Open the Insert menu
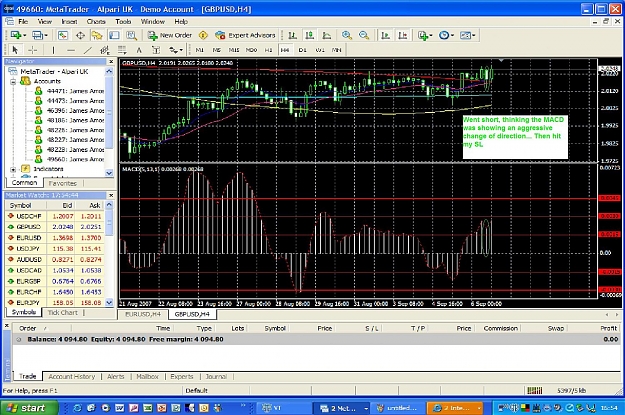 [69, 22]
